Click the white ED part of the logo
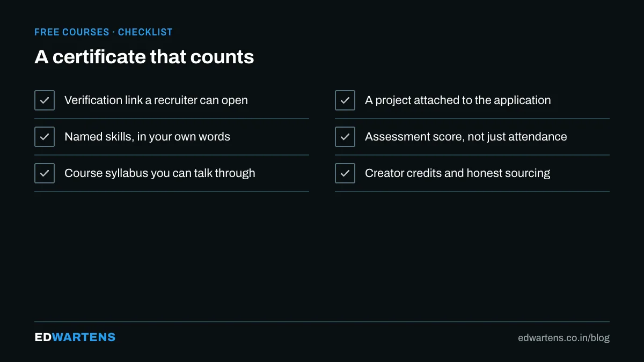644x362 pixels. click(43, 337)
